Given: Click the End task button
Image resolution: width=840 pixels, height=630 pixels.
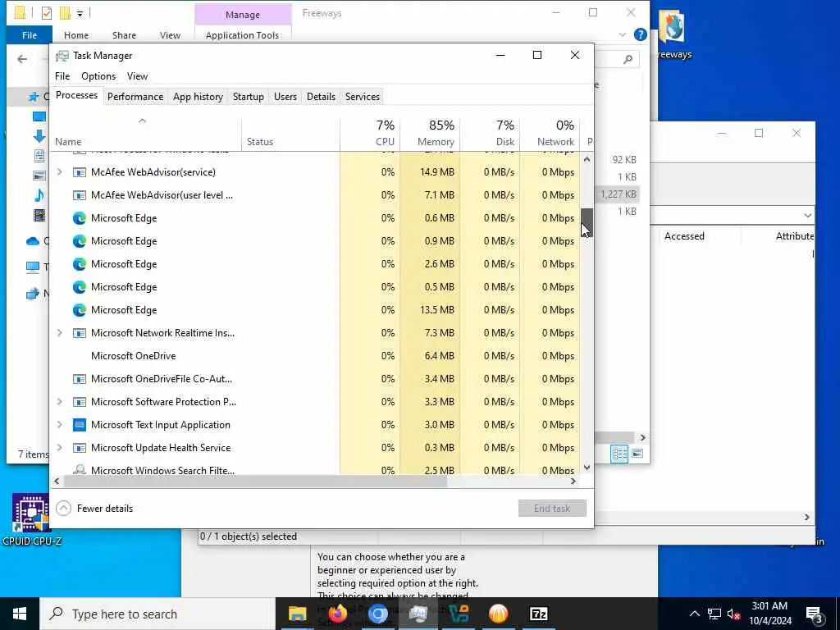Looking at the screenshot, I should point(552,509).
